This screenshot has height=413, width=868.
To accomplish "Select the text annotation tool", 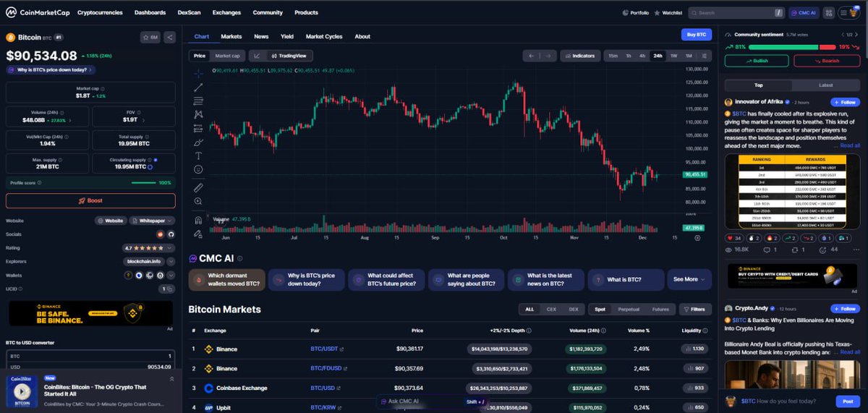I will click(198, 156).
